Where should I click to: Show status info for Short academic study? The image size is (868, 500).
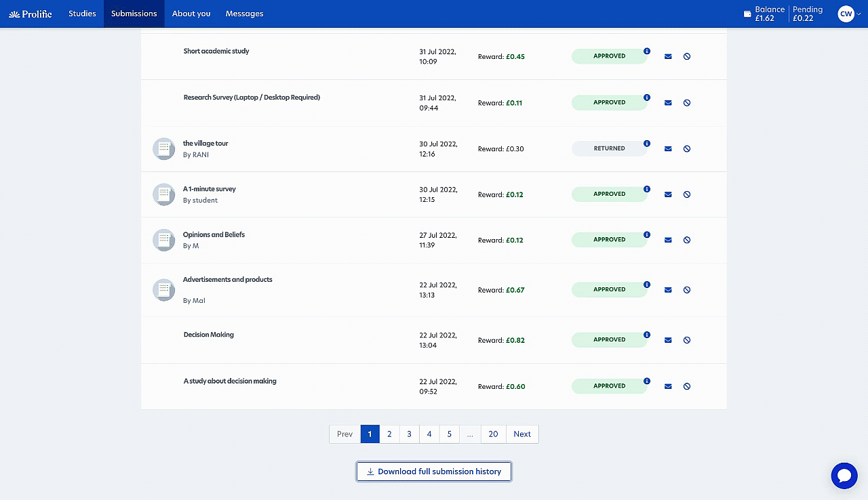(x=647, y=51)
